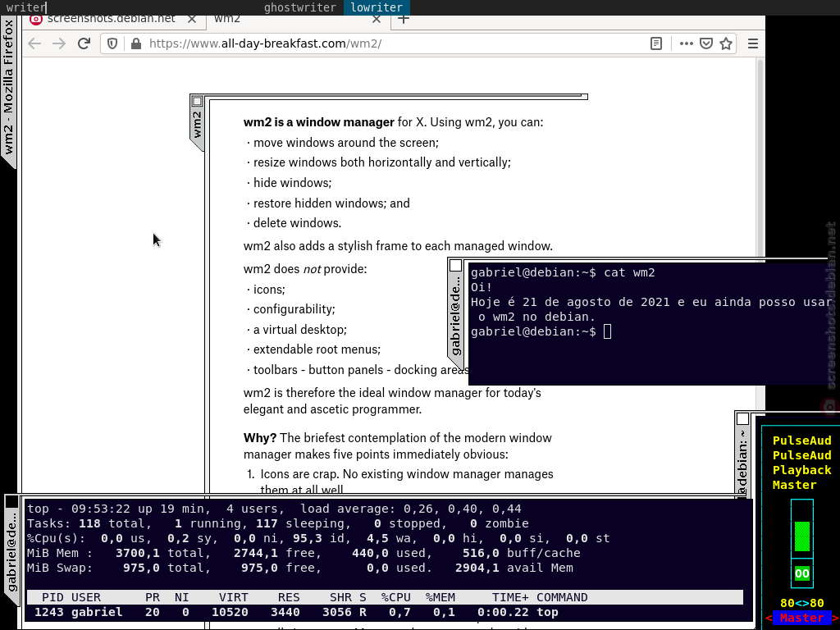This screenshot has height=630, width=840.
Task: Click the "cat wm2" command in the terminal
Action: tap(629, 272)
